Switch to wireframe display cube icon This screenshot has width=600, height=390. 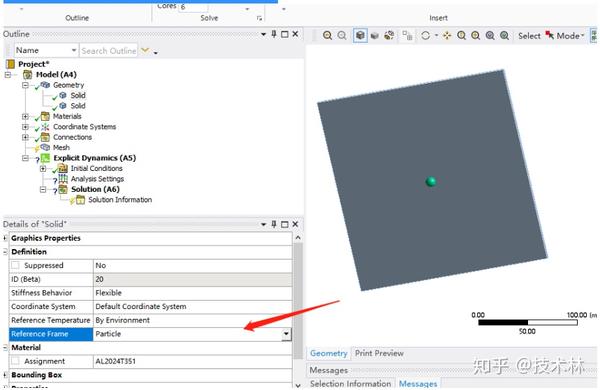click(375, 36)
